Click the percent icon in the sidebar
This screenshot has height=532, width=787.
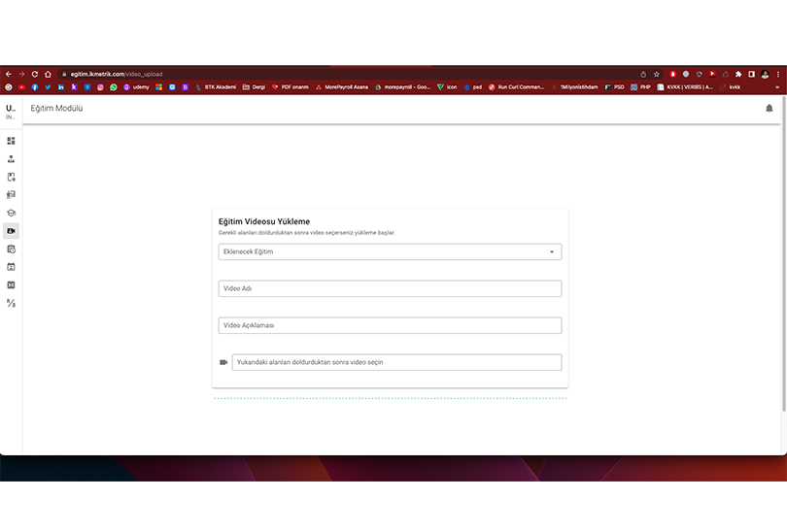click(11, 303)
